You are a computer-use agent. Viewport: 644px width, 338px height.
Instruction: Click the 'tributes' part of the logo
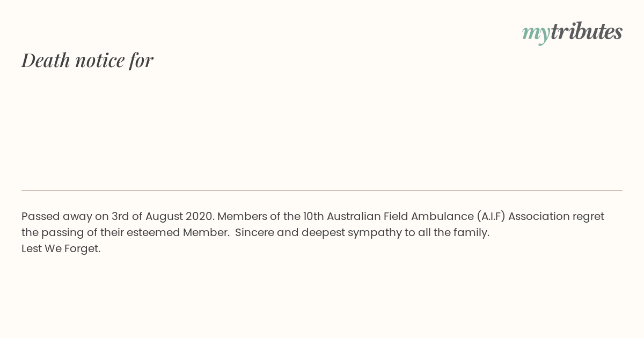587,32
